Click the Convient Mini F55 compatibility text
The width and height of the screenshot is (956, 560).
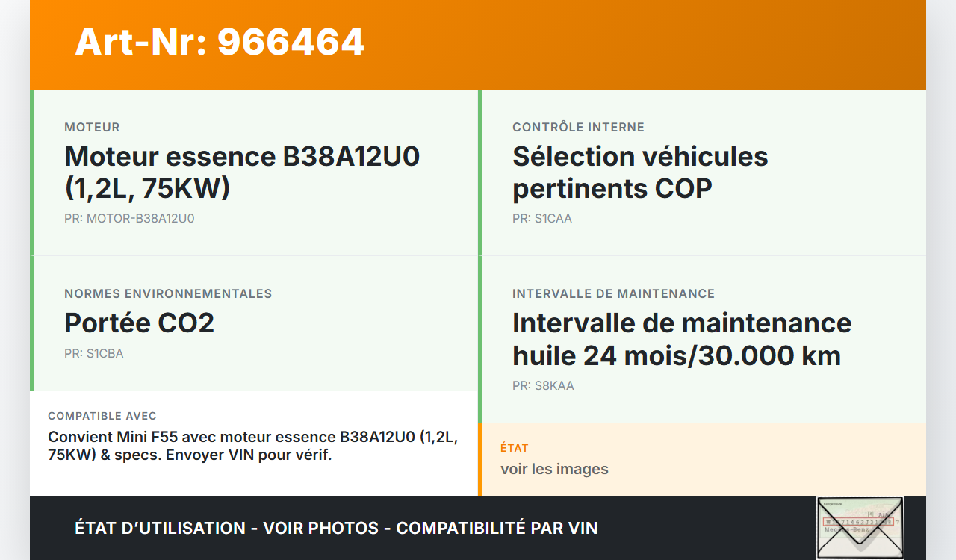[252, 446]
